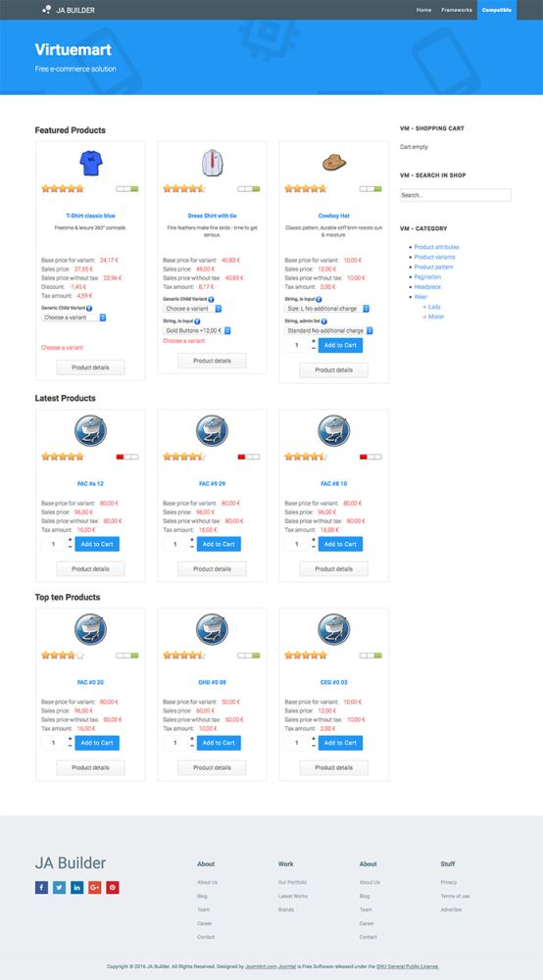The height and width of the screenshot is (980, 543).
Task: Expand the Gold Buttons +12,00 € dropdown
Action: coord(197,330)
